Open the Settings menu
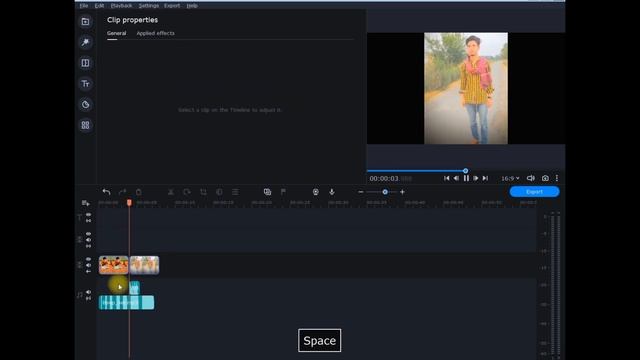The image size is (640, 360). pos(149,6)
